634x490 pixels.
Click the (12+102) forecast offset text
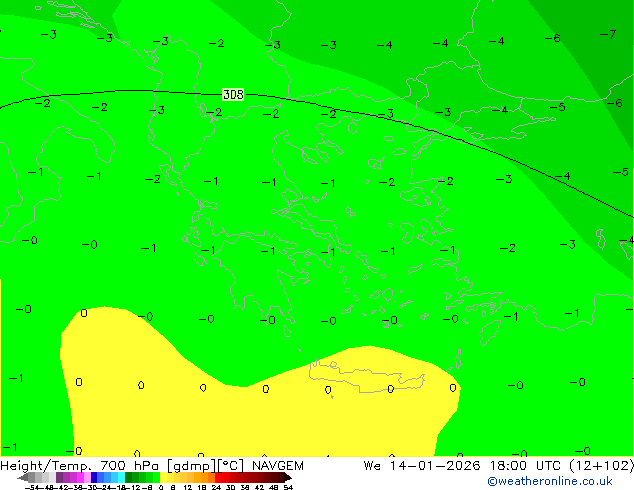[602, 466]
